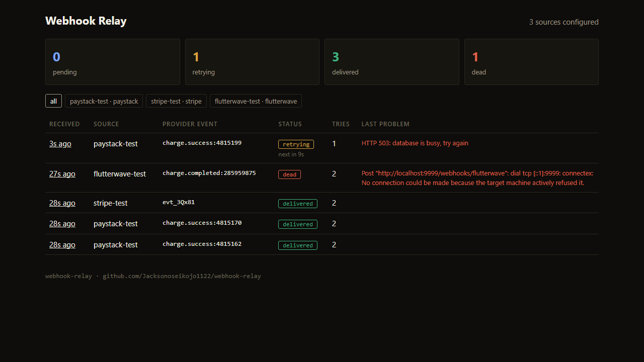Click the 'dead' status badge

289,174
